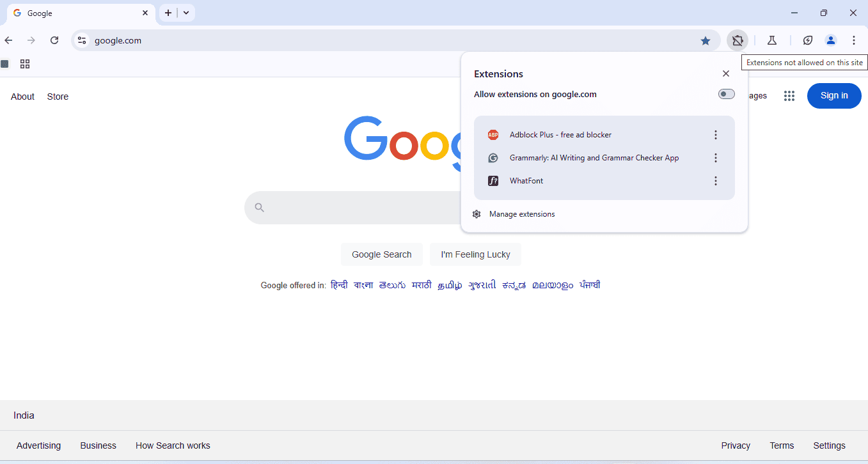Open the Store link

tap(58, 97)
